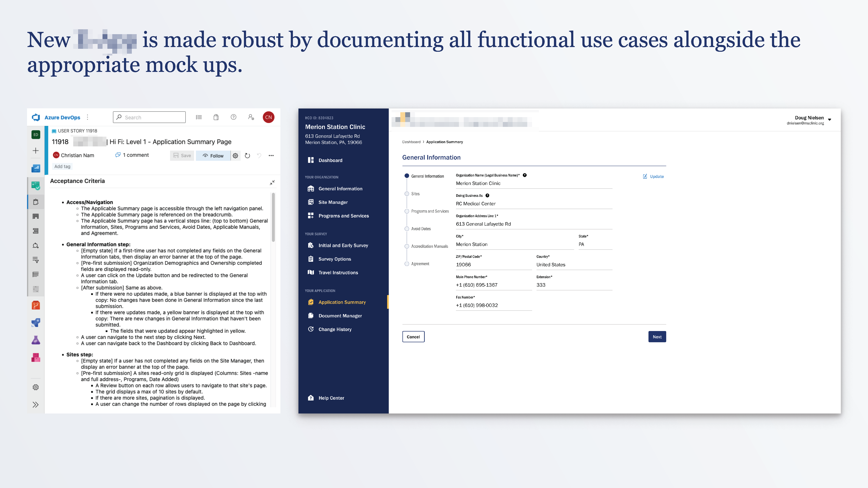The width and height of the screenshot is (868, 488).
Task: Open the work items list icon in header
Action: click(x=199, y=117)
